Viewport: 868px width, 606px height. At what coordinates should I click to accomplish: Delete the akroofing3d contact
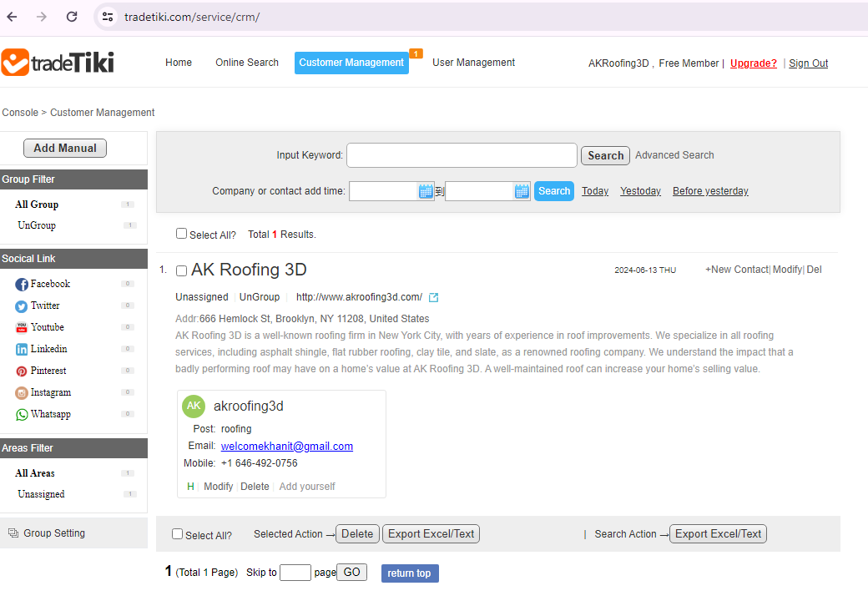point(255,487)
